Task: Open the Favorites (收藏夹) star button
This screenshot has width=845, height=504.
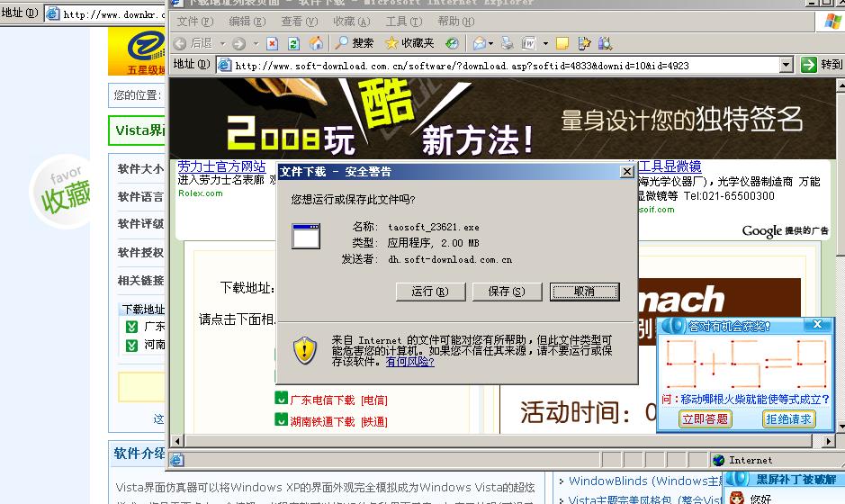Action: point(409,43)
